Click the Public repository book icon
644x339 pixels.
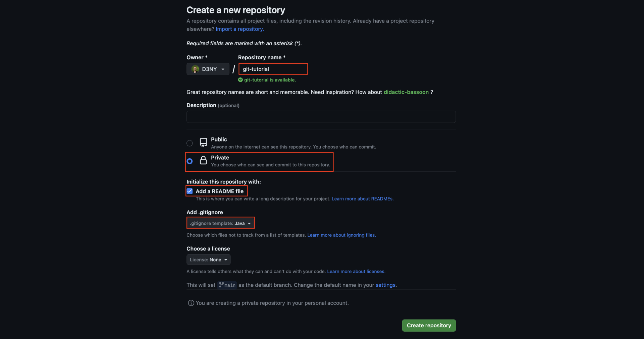pos(203,143)
